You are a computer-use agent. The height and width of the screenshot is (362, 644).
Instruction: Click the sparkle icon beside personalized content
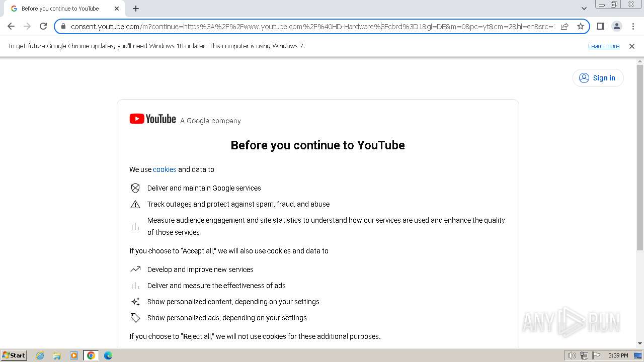[x=135, y=302]
